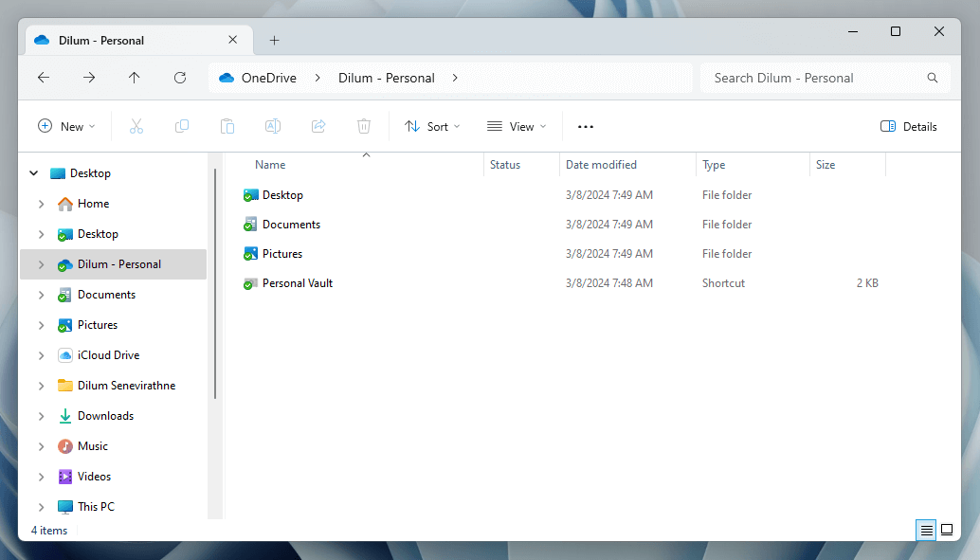Switch to large thumbnails view at bottom right
The image size is (980, 560).
click(946, 530)
